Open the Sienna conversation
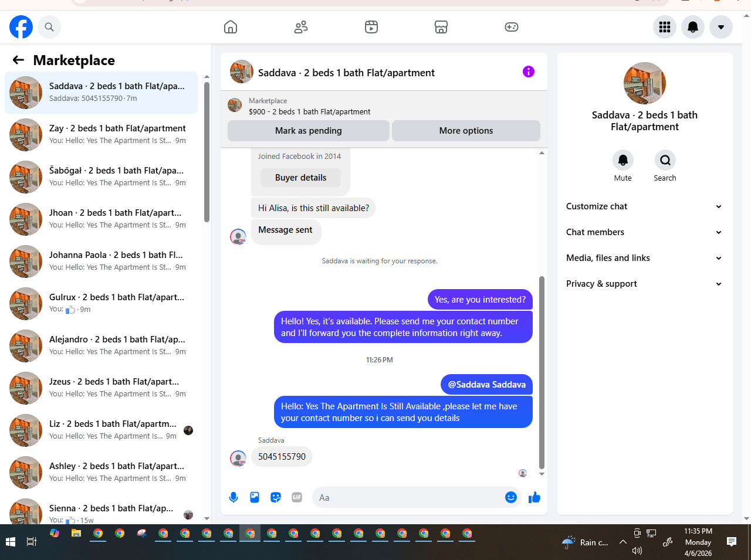 101,509
